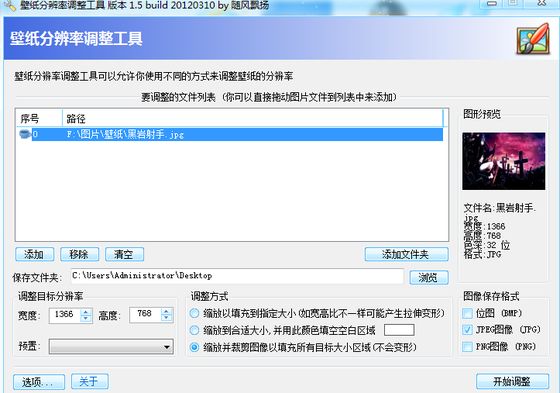560x393 pixels.
Task: Click the app icon in title bar
Action: point(10,5)
